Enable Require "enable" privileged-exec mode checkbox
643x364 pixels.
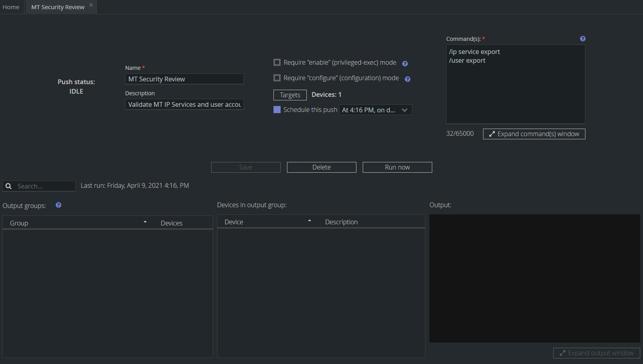point(277,62)
